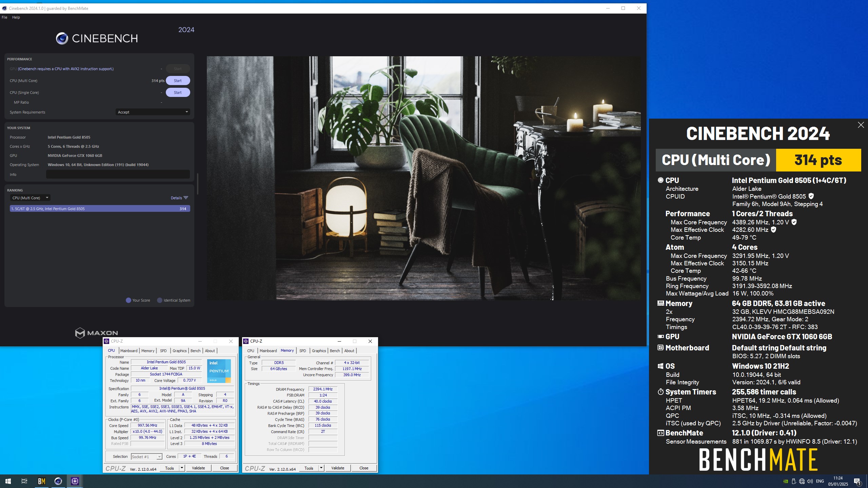Click Validate in CPU-Z CPU window
Screen dimensions: 868x488
pyautogui.click(x=198, y=468)
